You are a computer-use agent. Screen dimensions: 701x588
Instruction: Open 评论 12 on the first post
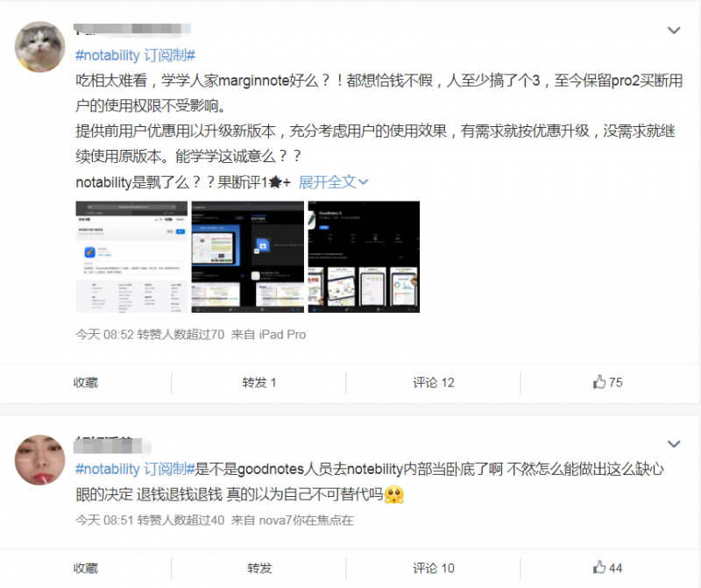(x=433, y=383)
